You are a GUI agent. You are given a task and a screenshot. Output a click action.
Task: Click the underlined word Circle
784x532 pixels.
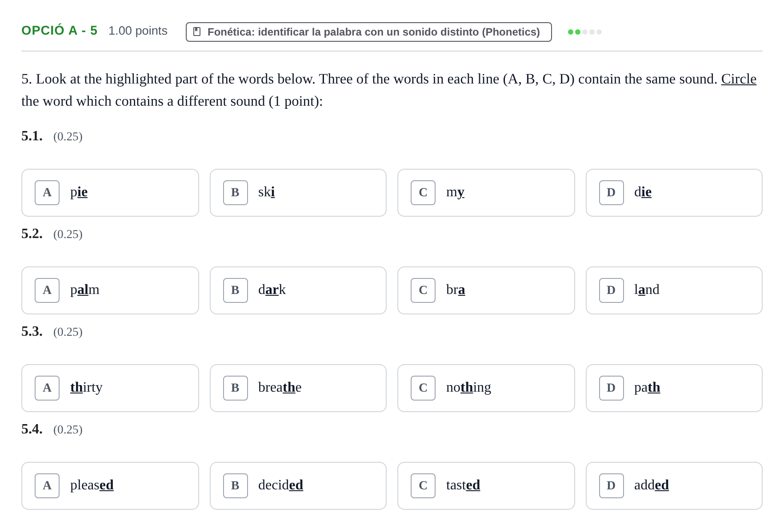tap(739, 79)
